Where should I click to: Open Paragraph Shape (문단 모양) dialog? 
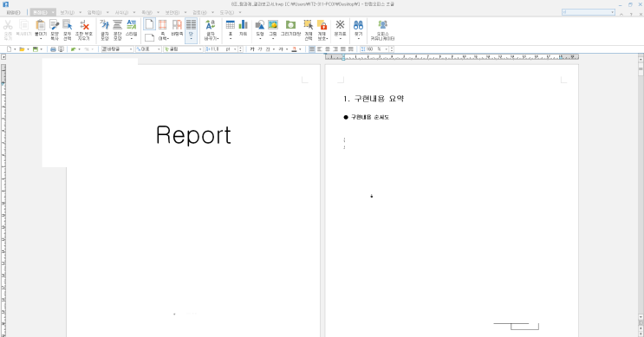(x=118, y=25)
